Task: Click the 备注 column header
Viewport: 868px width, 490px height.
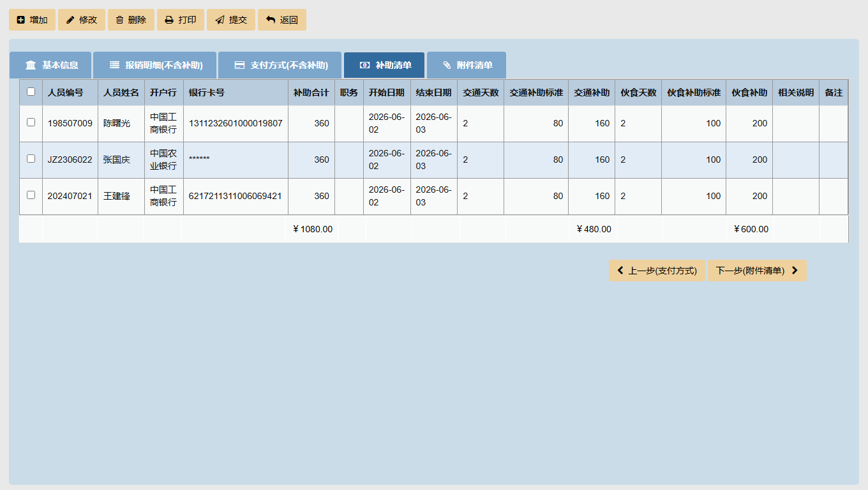Action: pos(834,93)
